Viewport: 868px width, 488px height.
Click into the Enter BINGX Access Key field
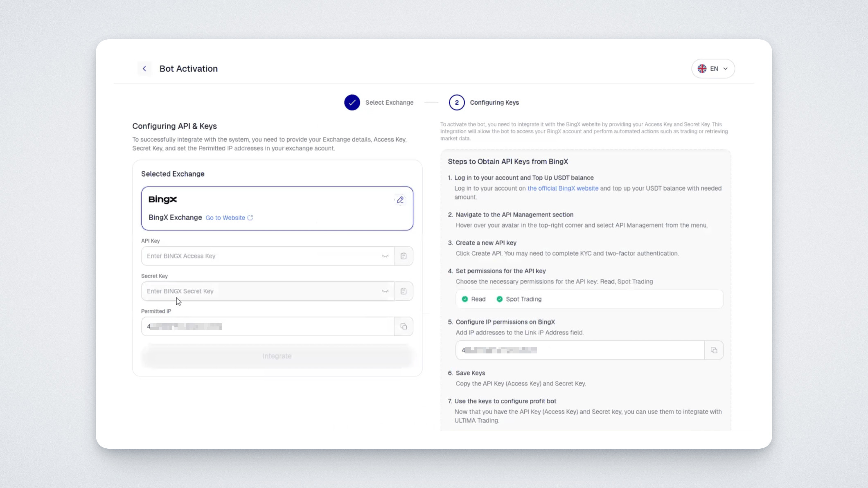click(x=262, y=256)
